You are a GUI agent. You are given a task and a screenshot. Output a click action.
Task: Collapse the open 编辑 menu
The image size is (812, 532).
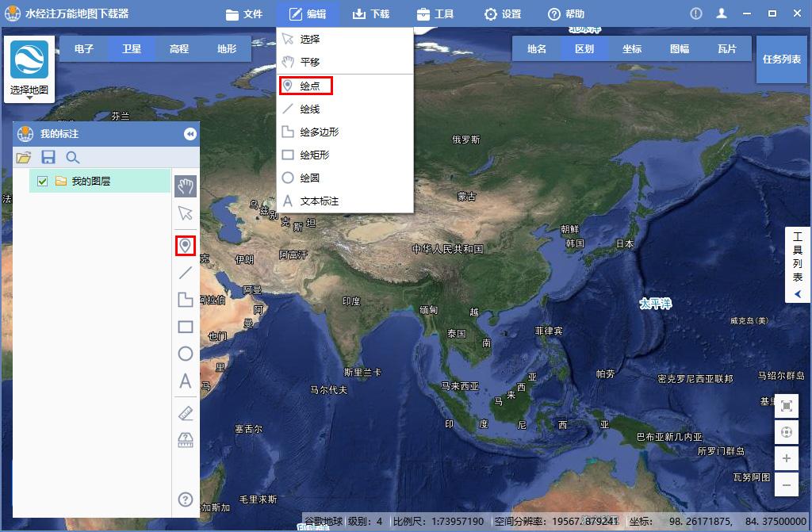coord(308,14)
